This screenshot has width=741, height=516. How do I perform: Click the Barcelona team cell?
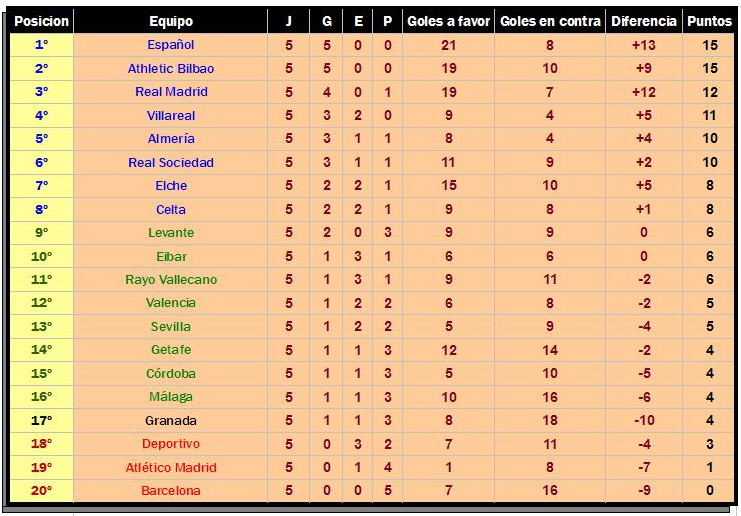coord(171,491)
